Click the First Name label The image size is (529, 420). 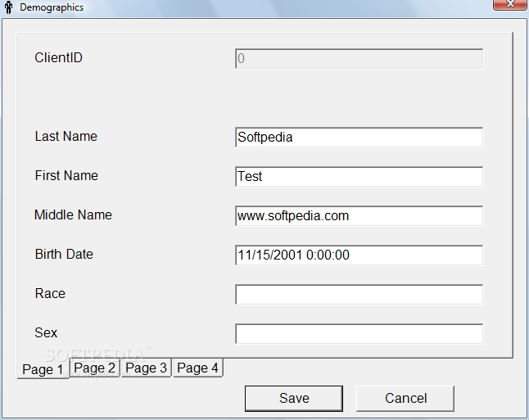[66, 175]
